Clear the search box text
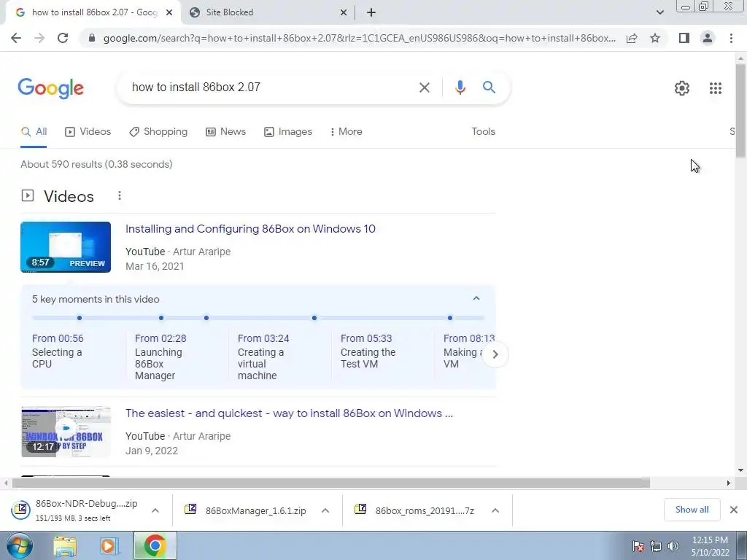 click(x=424, y=87)
